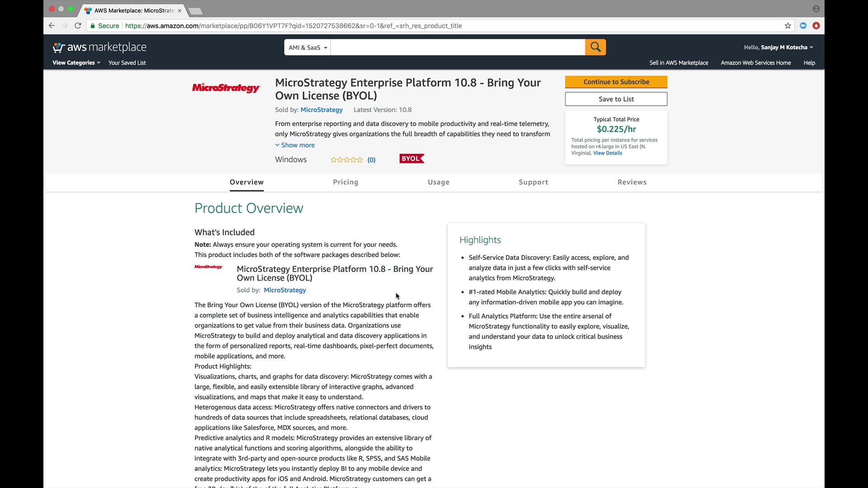Click the MicroStrategy logo at top
This screenshot has height=488, width=868.
[226, 88]
